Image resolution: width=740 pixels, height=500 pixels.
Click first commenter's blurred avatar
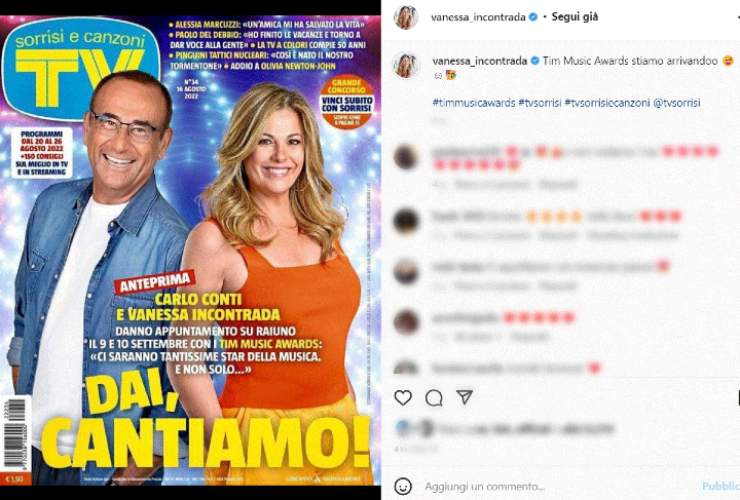[406, 157]
